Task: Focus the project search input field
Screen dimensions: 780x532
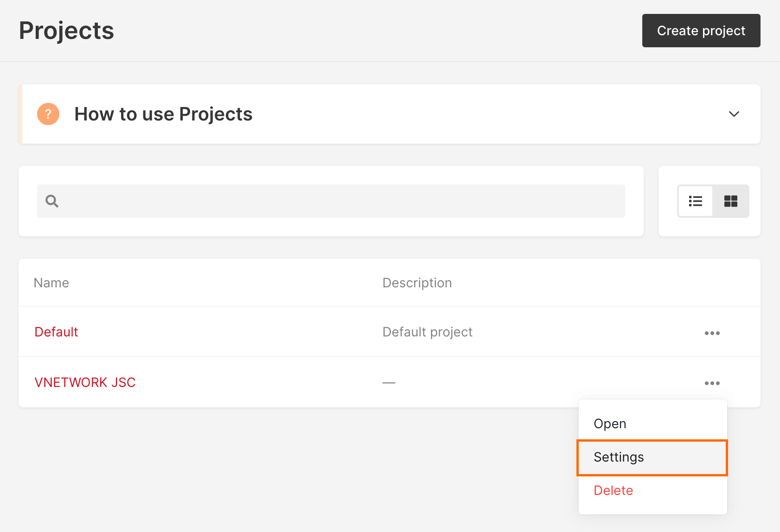Action: point(331,201)
